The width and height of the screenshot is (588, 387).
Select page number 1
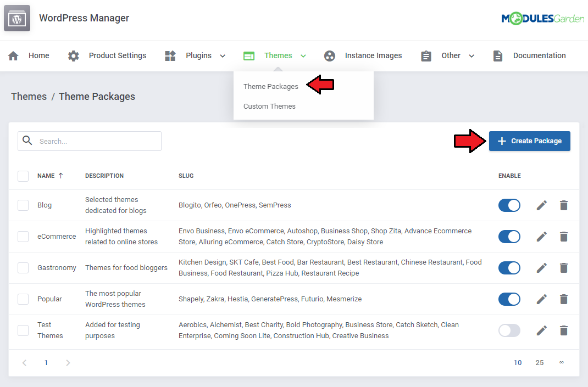point(46,363)
